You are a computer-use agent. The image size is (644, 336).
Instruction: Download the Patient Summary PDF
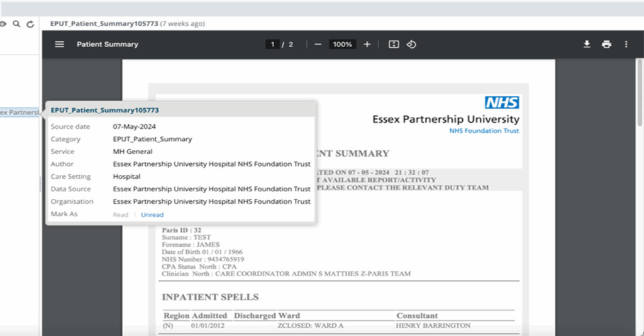coord(587,44)
